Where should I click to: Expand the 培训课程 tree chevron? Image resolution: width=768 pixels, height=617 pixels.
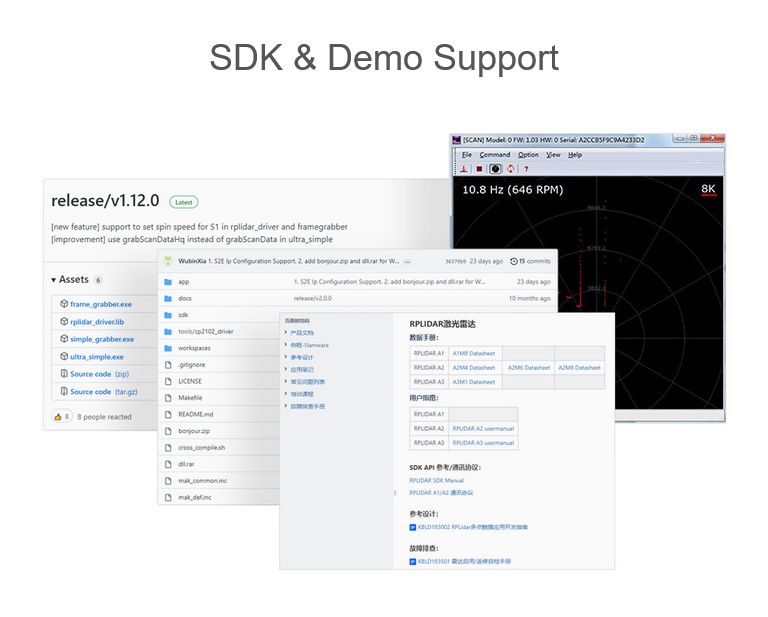click(286, 394)
